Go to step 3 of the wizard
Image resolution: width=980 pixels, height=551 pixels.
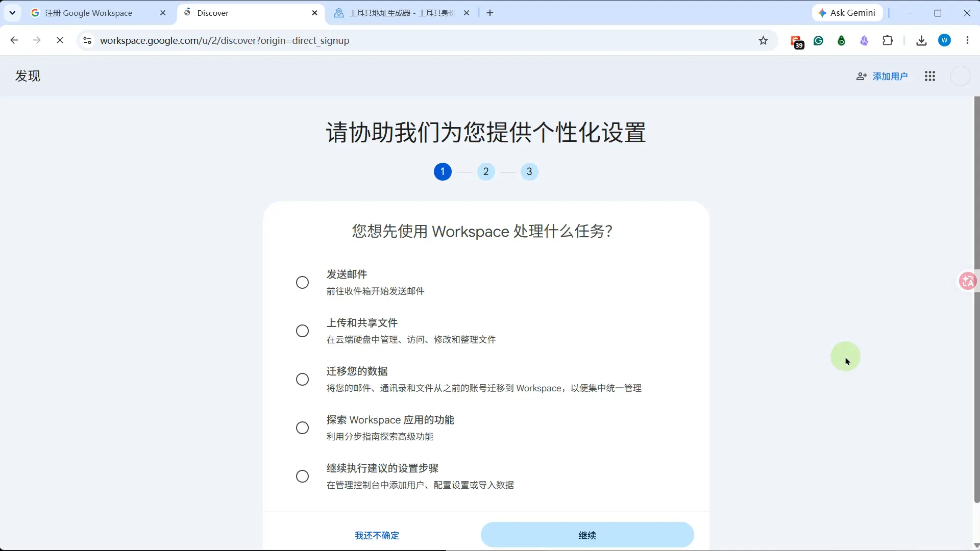[x=529, y=171]
